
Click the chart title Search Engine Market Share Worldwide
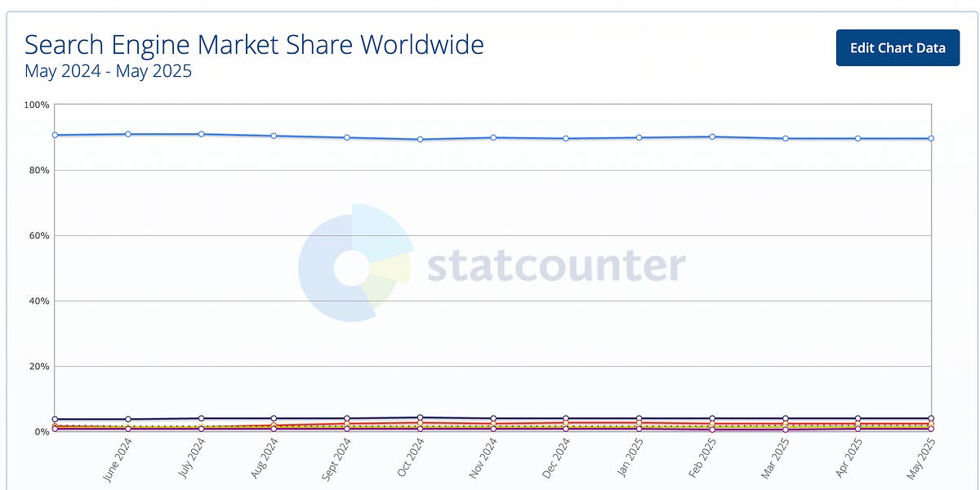[255, 45]
